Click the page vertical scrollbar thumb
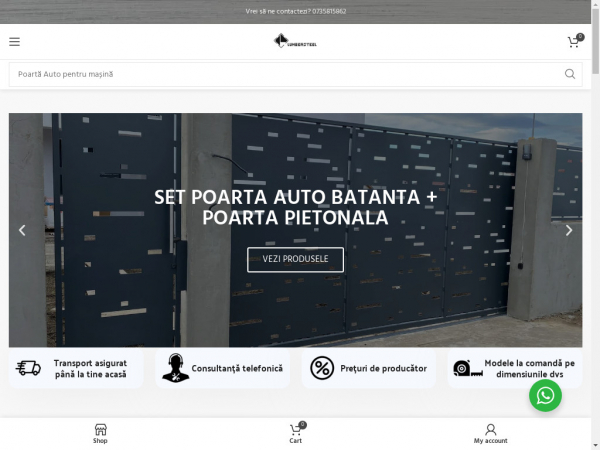The image size is (600, 450). (x=595, y=40)
